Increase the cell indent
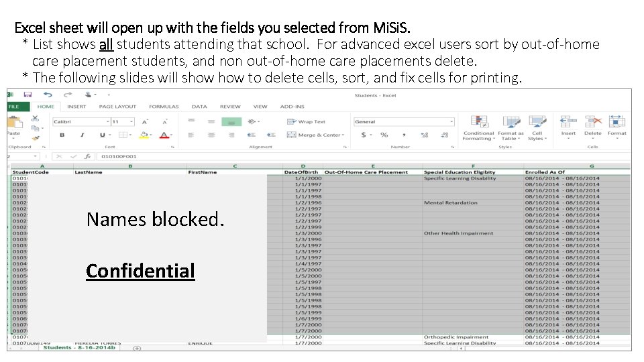 pyautogui.click(x=271, y=135)
